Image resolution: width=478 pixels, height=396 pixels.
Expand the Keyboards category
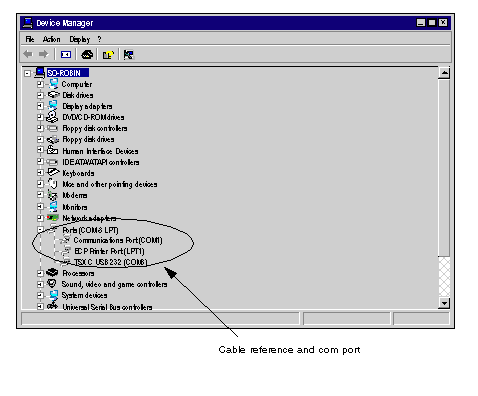(x=40, y=173)
